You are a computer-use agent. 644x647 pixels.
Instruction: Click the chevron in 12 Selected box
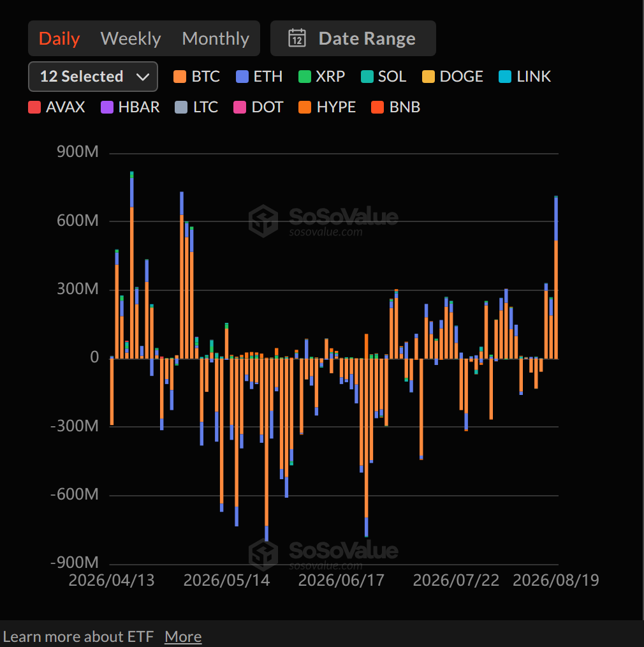(143, 77)
